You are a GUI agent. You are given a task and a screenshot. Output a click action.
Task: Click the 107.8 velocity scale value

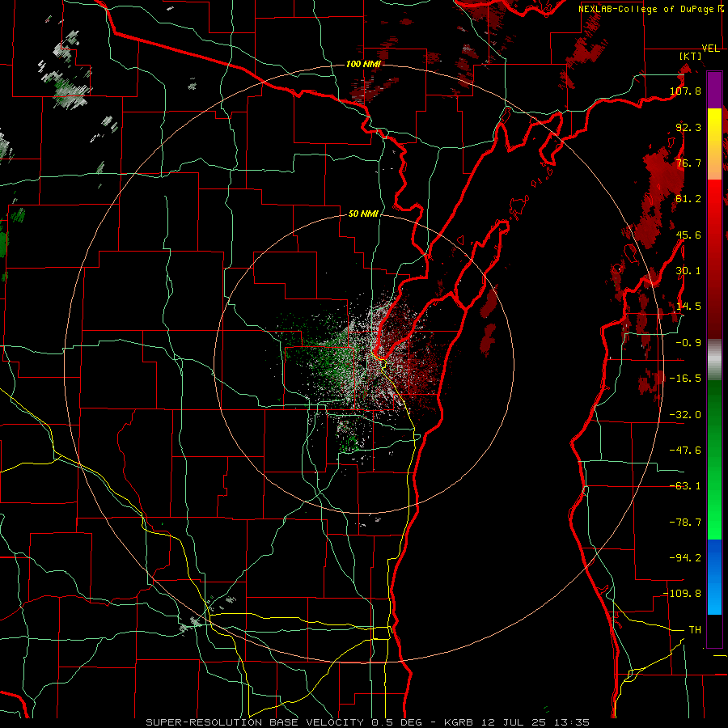[686, 91]
